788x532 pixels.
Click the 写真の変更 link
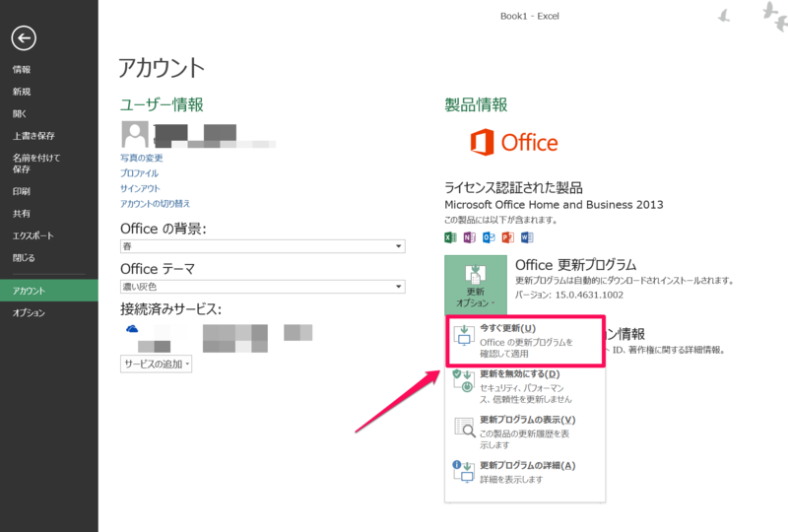(x=141, y=158)
